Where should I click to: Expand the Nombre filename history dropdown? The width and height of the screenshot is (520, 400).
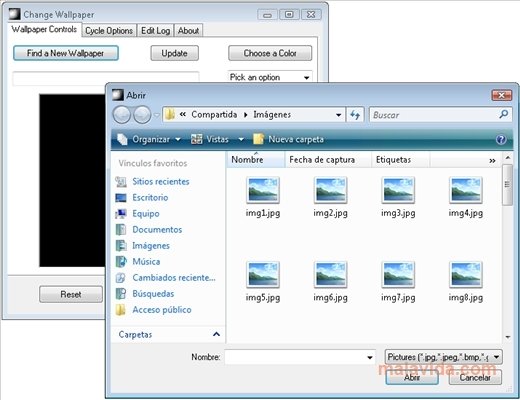[370, 357]
